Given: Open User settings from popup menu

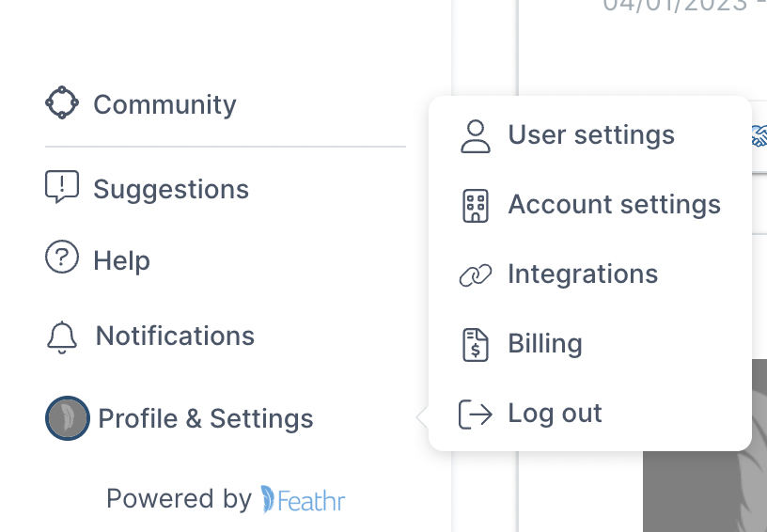Looking at the screenshot, I should [x=591, y=135].
